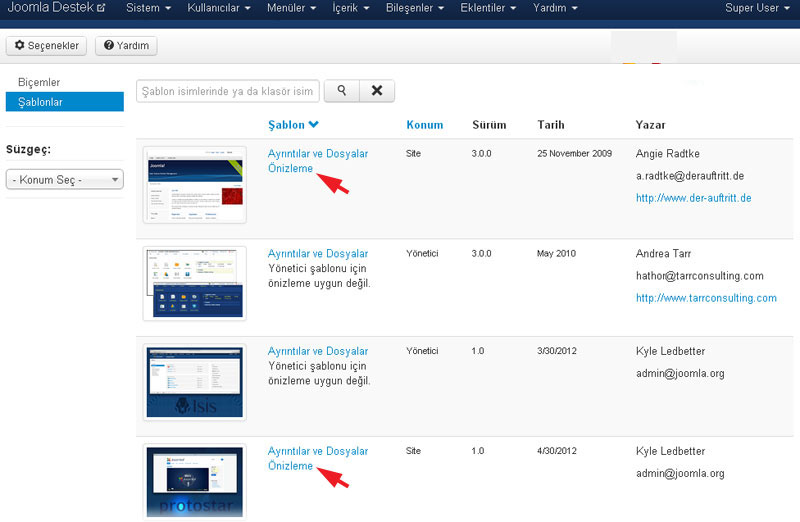The image size is (800, 522).
Task: Open Ayrıntılar ve Dosyalar for protostar template
Action: coord(318,451)
